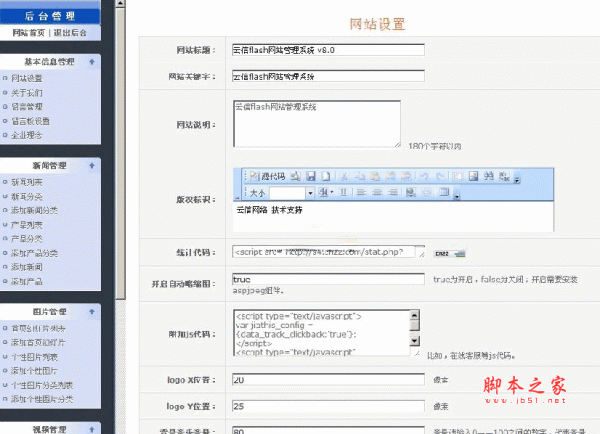
Task: Click the logo Y位置 input field
Action: (x=328, y=406)
